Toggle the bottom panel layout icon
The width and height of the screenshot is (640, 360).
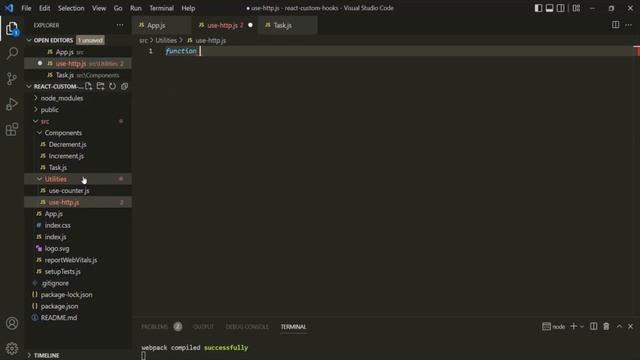[549, 8]
